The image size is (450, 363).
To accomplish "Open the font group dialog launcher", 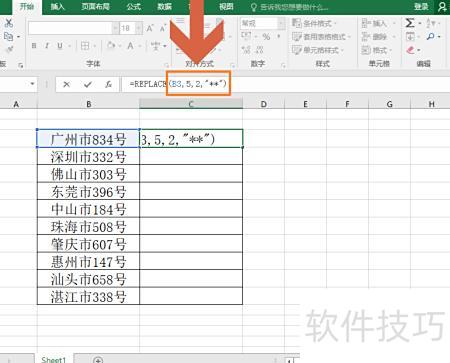I will coord(166,65).
